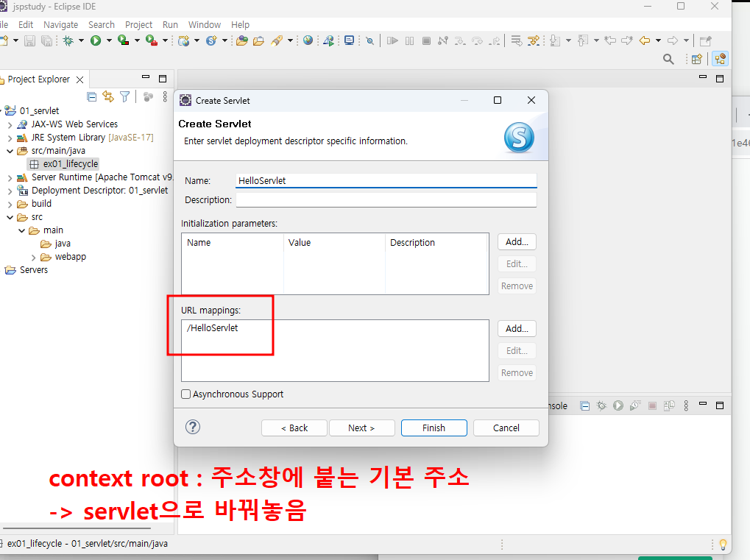
Task: Click Add... beside URL mappings
Action: coord(517,328)
